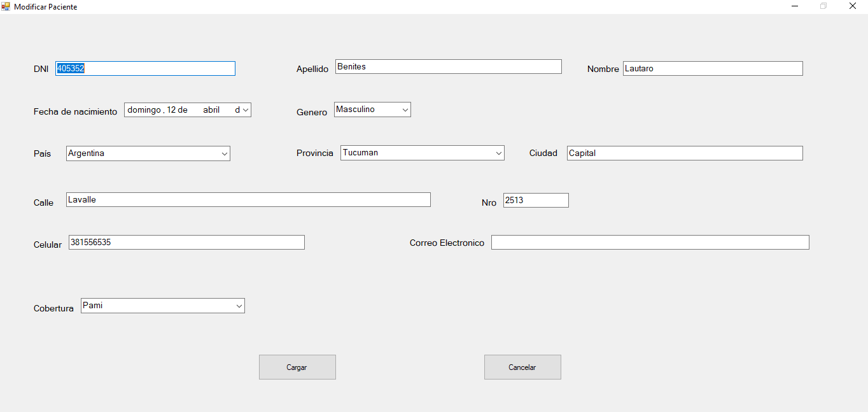This screenshot has width=868, height=412.
Task: Focus the Celular phone number field
Action: [186, 243]
